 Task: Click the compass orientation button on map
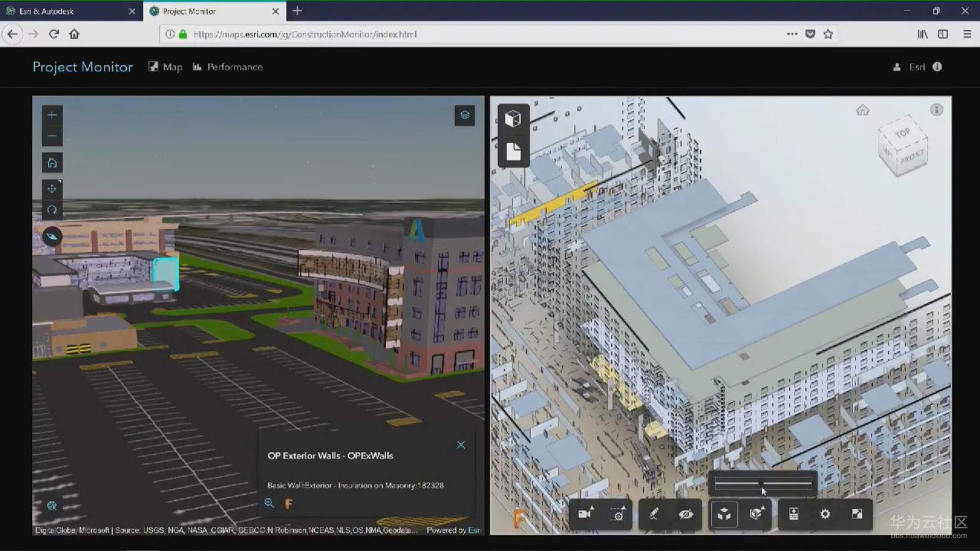pyautogui.click(x=52, y=236)
